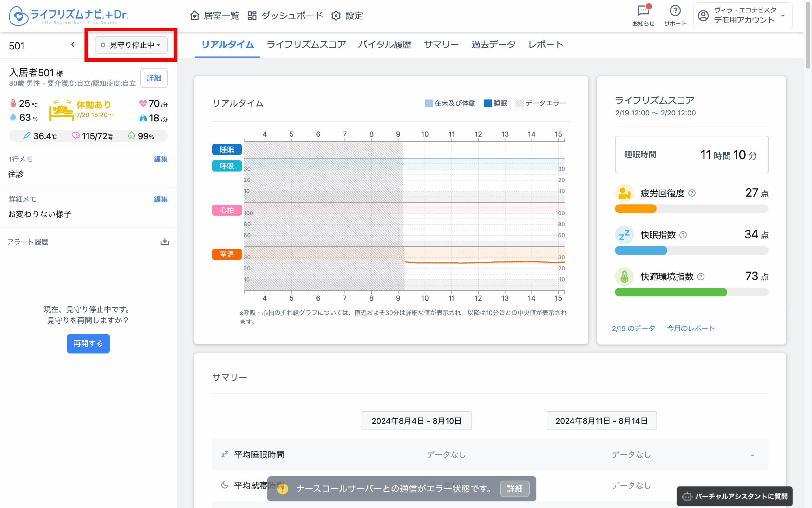Click the 快適環境指数 thermometer icon
812x508 pixels.
624,277
